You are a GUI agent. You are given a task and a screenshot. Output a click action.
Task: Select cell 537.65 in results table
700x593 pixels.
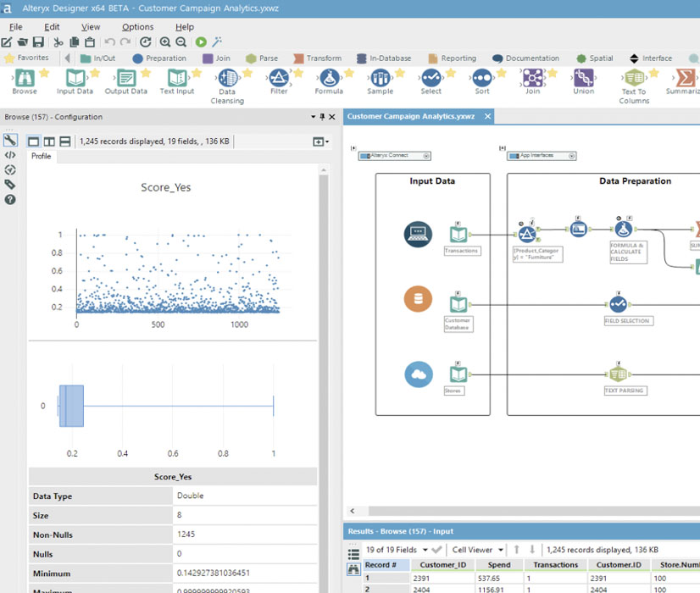click(498, 579)
